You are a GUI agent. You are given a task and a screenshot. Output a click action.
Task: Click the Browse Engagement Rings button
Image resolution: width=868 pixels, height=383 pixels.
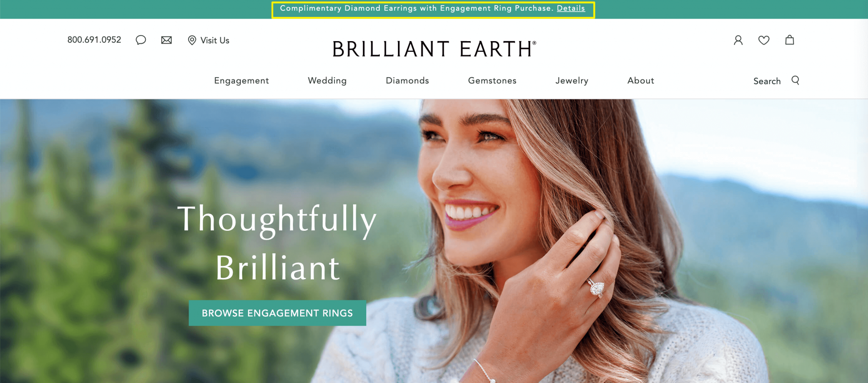pos(277,313)
